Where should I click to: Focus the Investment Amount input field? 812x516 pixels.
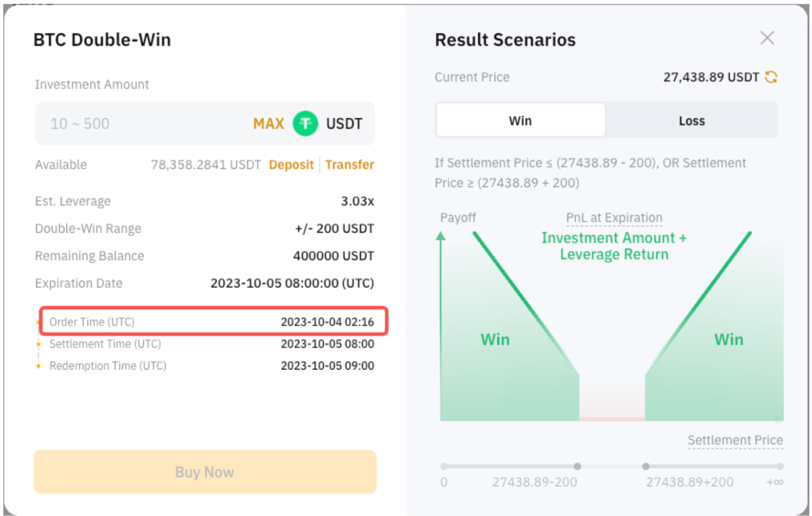(143, 124)
